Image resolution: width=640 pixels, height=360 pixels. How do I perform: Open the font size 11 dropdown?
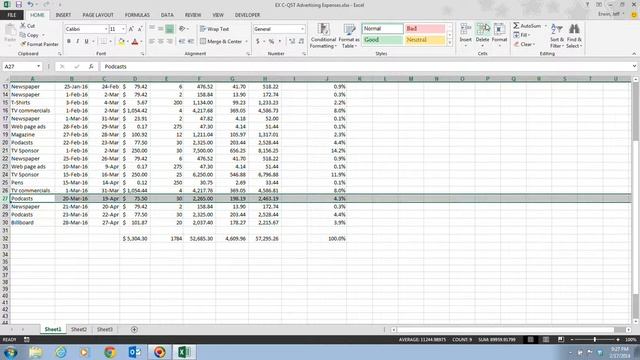pyautogui.click(x=123, y=29)
